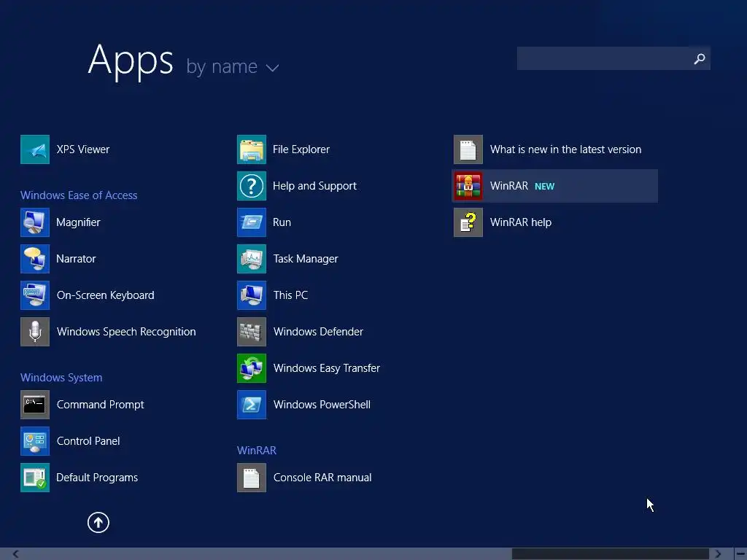
Task: Click the 'Windows Easy Transfer' label
Action: pos(327,368)
